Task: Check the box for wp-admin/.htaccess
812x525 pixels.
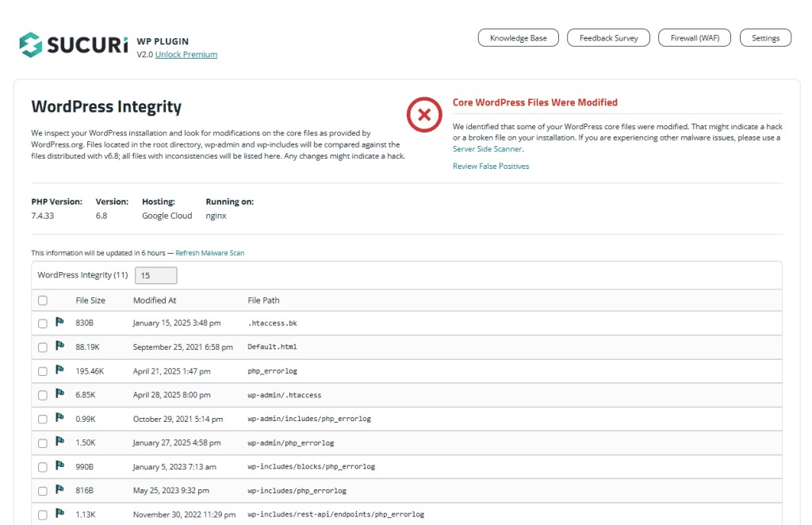Action: [43, 395]
